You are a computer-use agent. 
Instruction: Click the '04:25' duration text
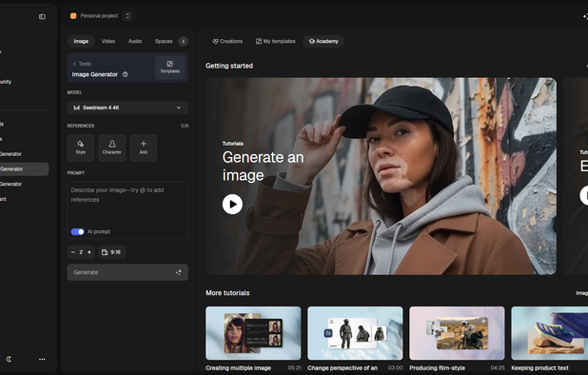pyautogui.click(x=498, y=368)
